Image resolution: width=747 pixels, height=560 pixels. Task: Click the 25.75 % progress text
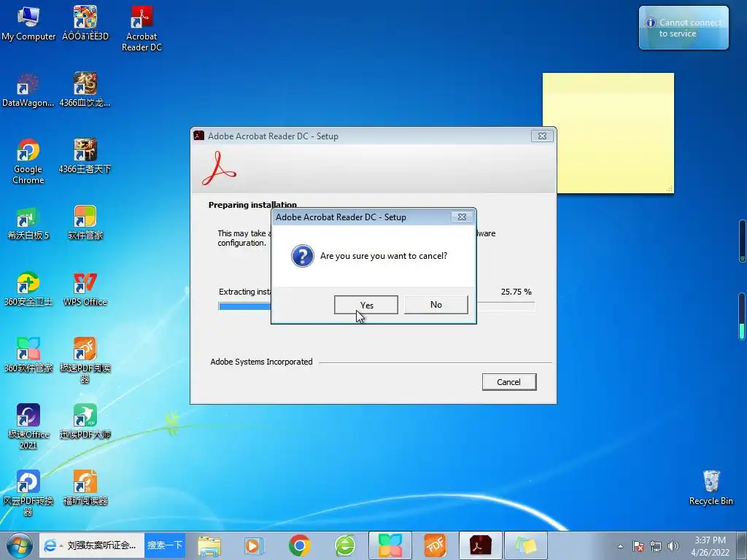516,292
